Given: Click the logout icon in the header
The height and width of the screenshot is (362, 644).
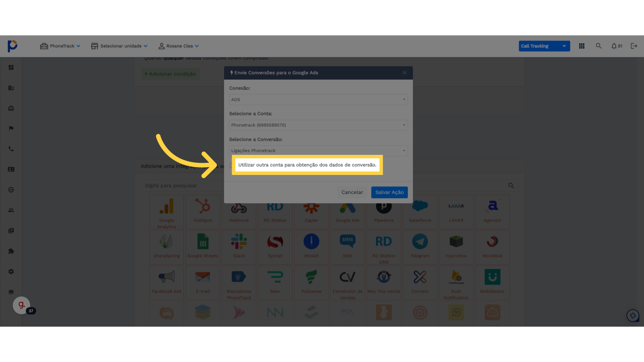Looking at the screenshot, I should [634, 46].
